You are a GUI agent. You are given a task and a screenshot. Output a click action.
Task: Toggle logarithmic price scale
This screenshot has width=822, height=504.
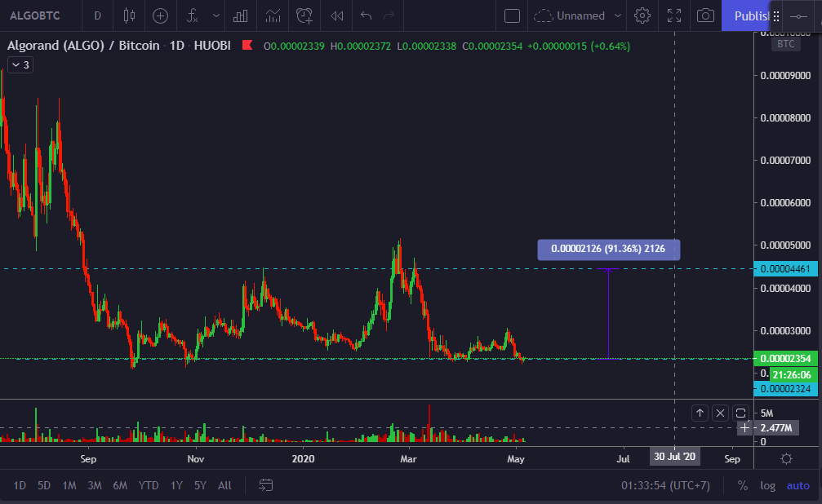tap(767, 485)
